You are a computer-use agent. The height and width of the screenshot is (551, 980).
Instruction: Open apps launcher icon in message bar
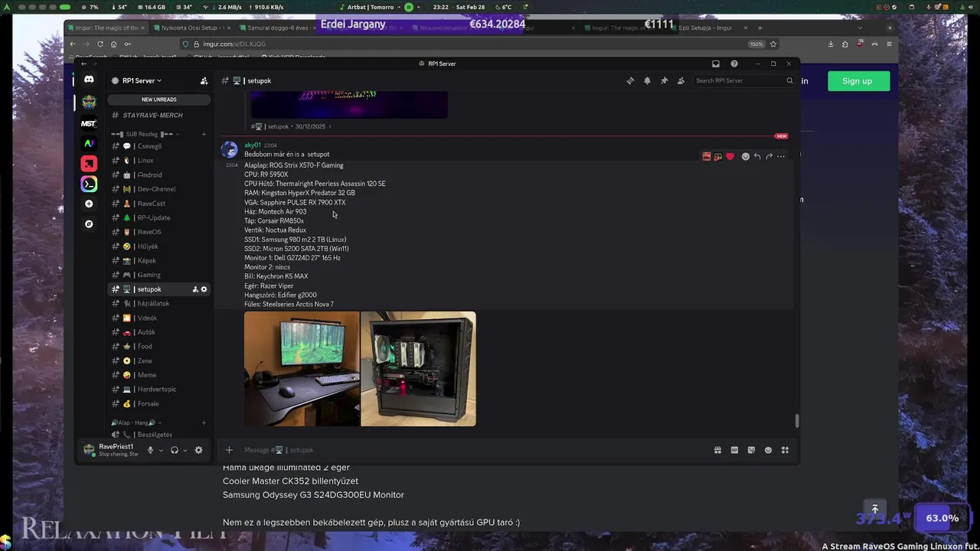pos(785,450)
